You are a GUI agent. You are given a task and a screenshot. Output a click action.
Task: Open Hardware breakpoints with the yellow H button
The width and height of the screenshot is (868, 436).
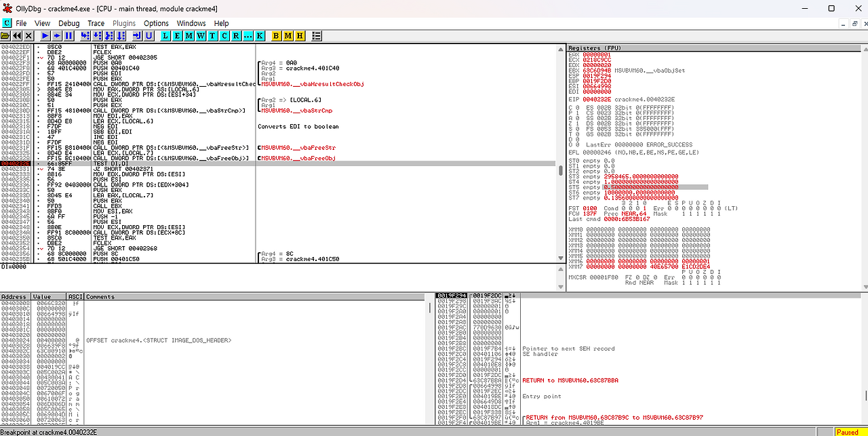pyautogui.click(x=299, y=35)
